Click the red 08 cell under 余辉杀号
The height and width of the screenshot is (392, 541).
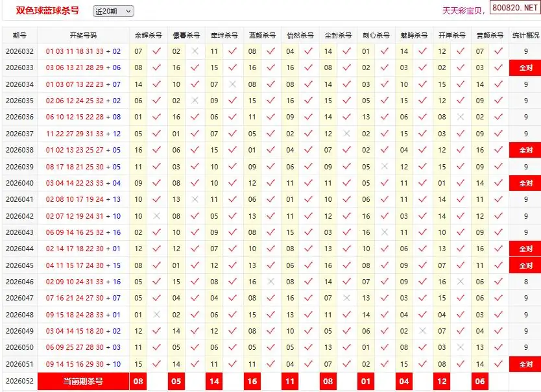click(x=138, y=382)
